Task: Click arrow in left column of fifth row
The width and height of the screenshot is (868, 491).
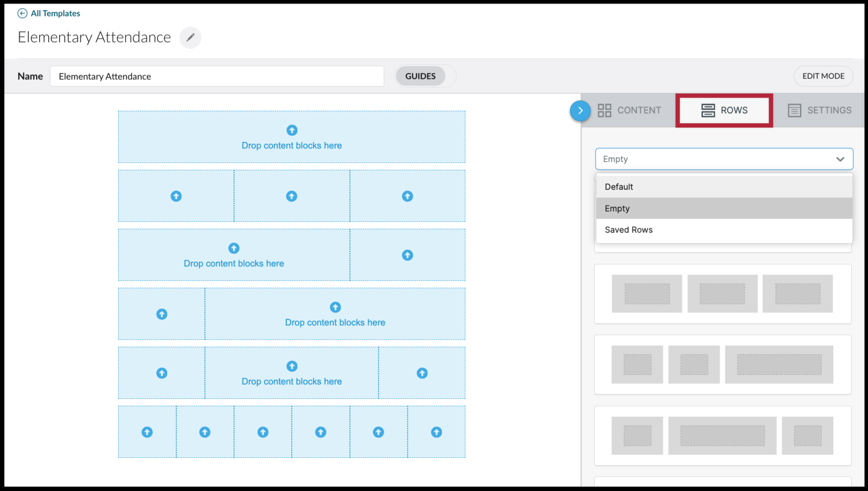Action: (x=161, y=373)
